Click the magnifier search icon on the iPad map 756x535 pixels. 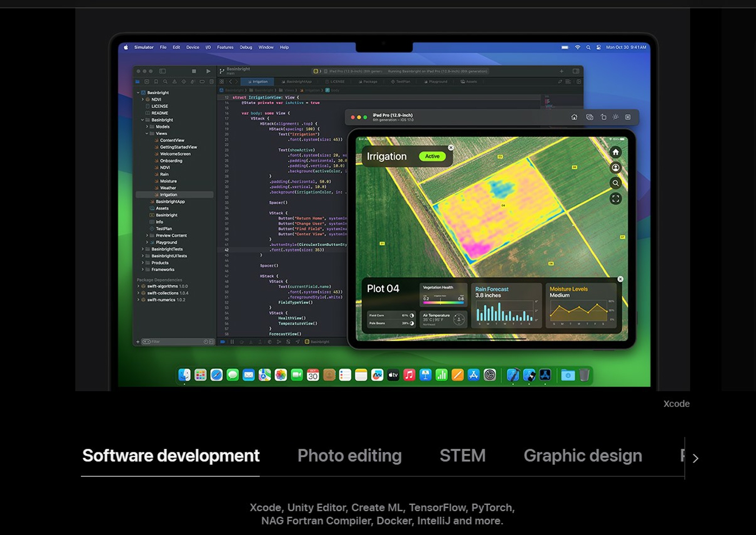(616, 183)
